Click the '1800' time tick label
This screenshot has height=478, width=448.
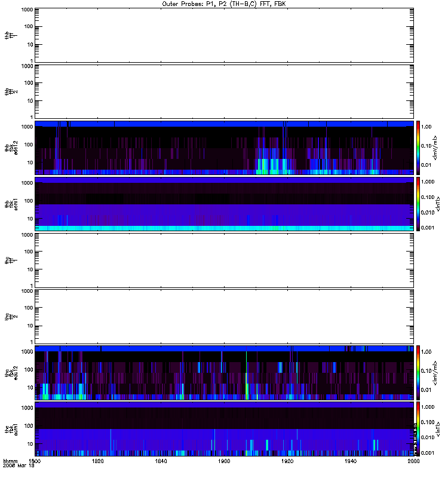(35, 461)
